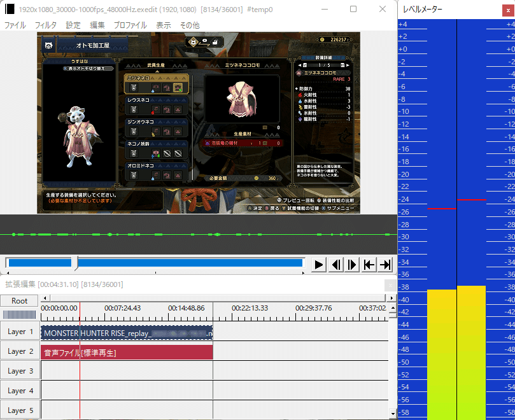Image resolution: width=515 pixels, height=420 pixels.
Task: Click the horizontal timeline scrollbar track
Action: [218, 298]
